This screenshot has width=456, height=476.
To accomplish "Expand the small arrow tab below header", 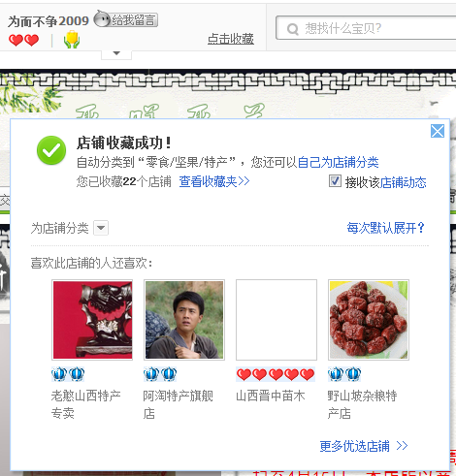I will [x=116, y=54].
